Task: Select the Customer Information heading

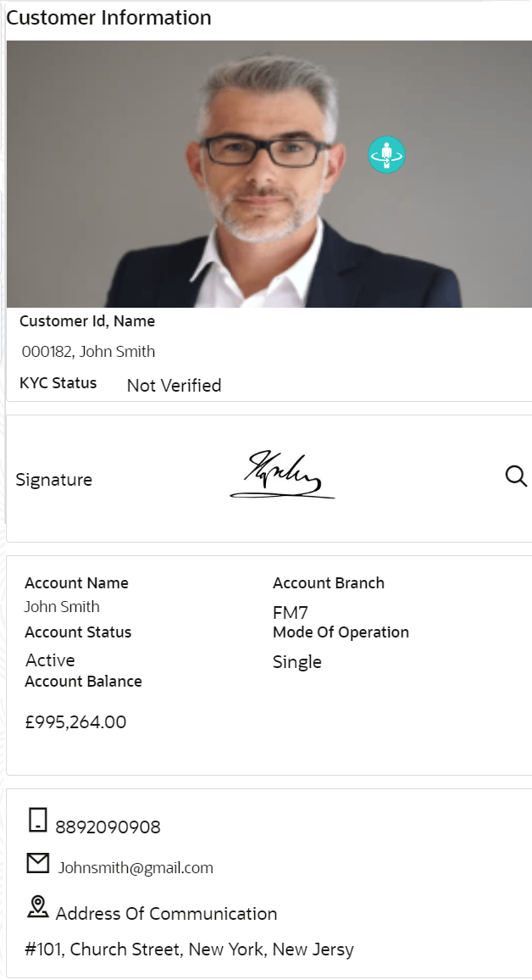Action: (x=109, y=18)
